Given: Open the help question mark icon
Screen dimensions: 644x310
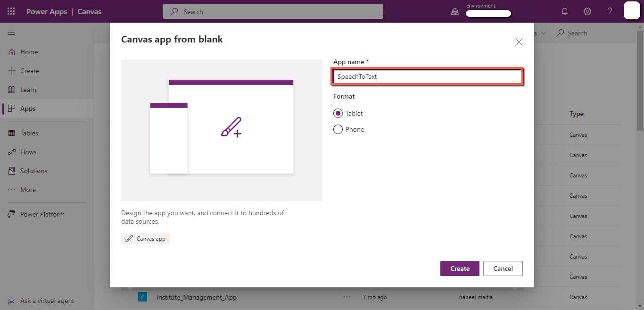Looking at the screenshot, I should [x=610, y=11].
